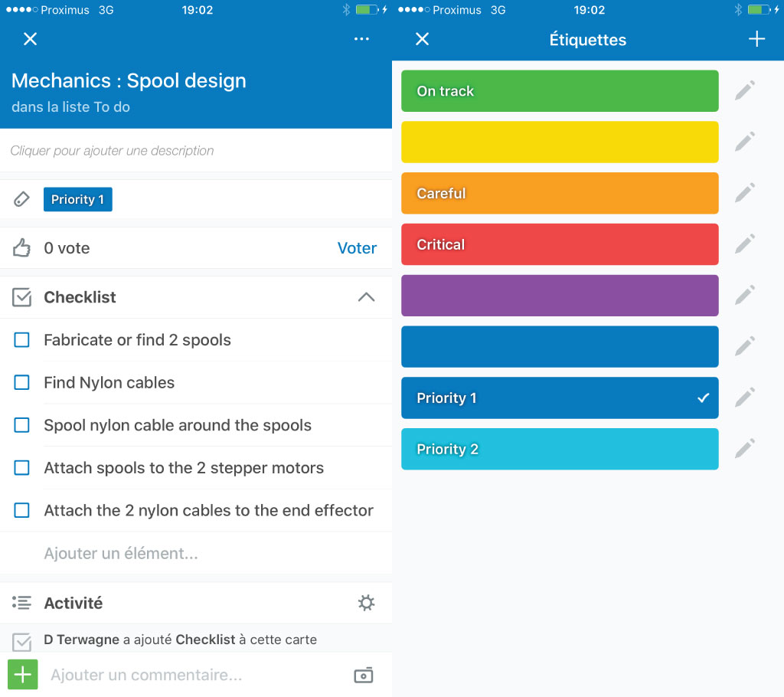
Task: Close the Spool design card
Action: (30, 39)
